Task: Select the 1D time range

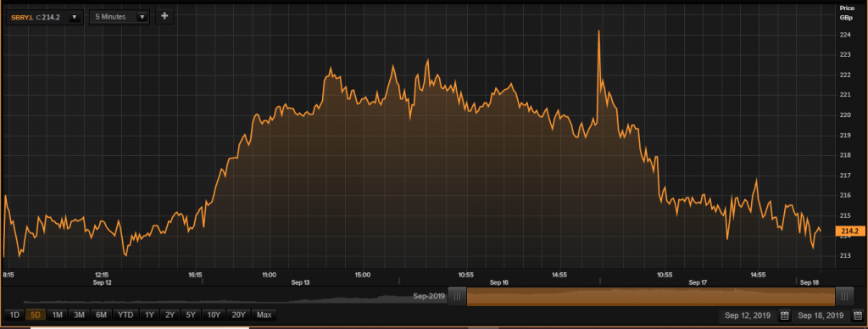Action: pyautogui.click(x=15, y=315)
